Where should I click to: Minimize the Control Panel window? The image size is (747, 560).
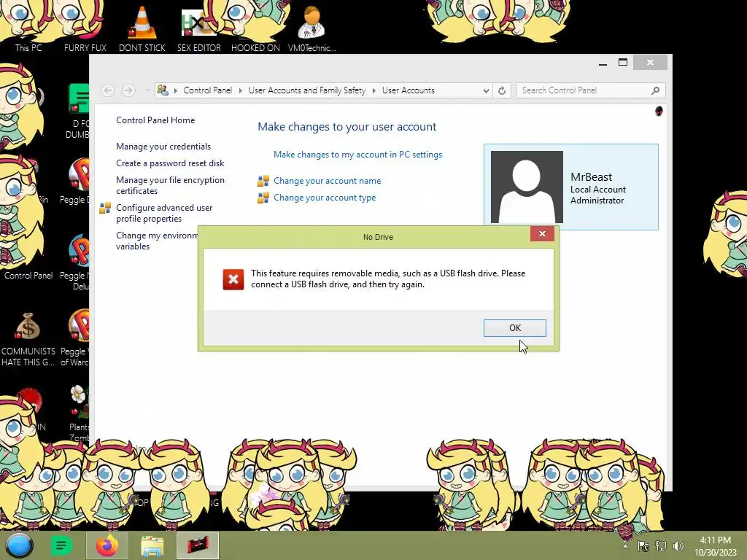(x=603, y=63)
